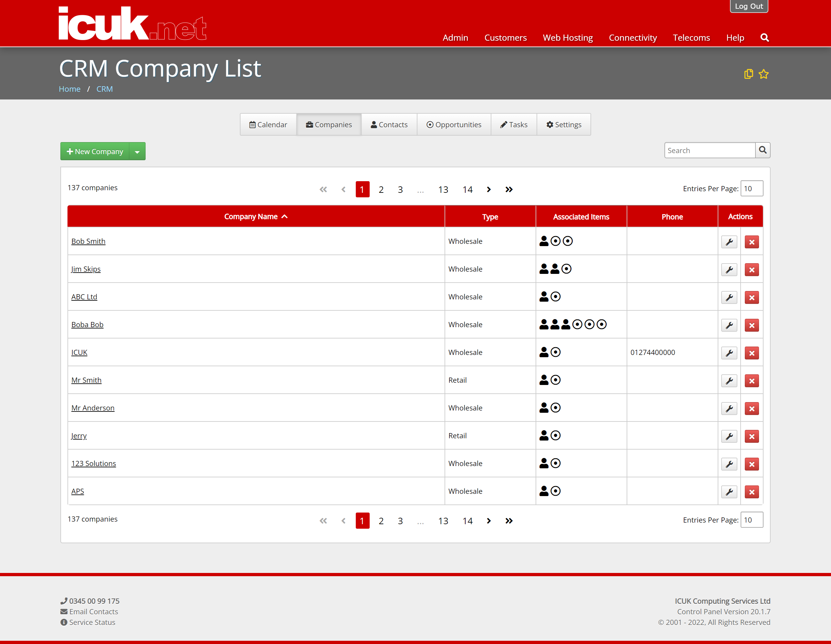The width and height of the screenshot is (831, 644).
Task: Jump to last page using top double chevron
Action: tap(509, 189)
